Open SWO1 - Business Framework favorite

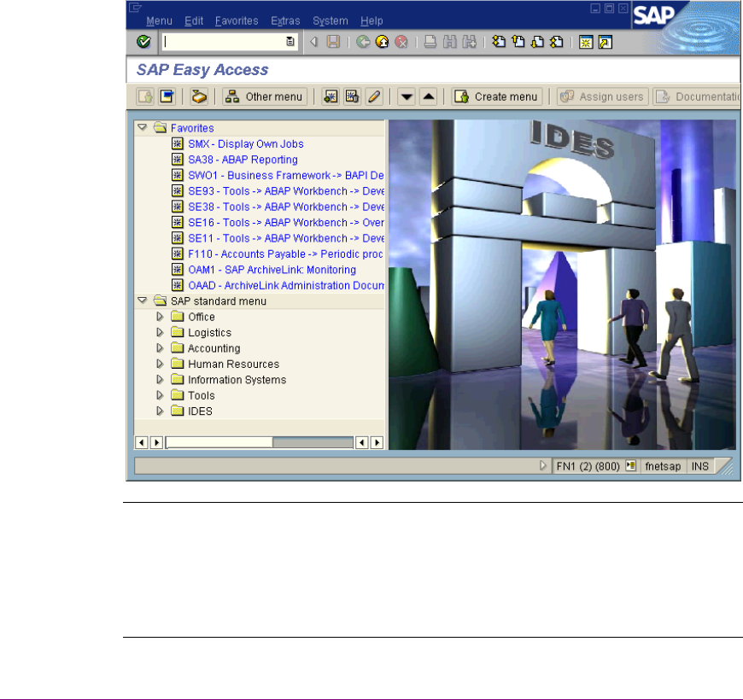point(286,175)
